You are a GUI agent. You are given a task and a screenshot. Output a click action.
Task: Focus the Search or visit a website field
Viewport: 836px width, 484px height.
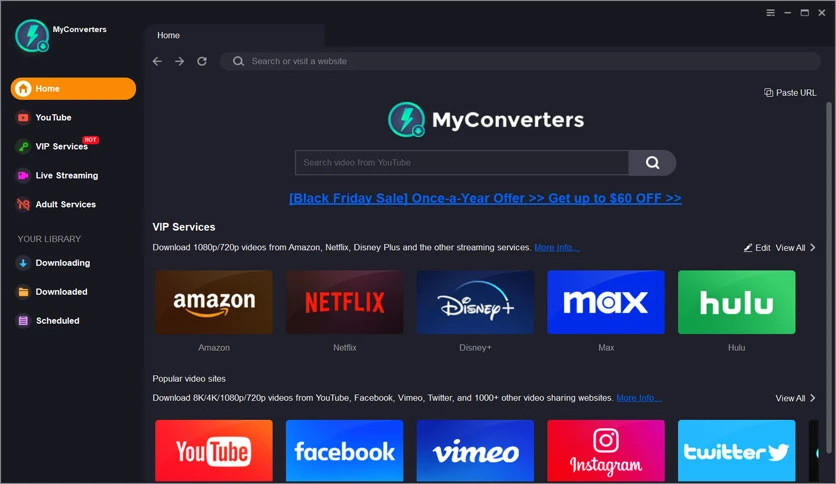click(x=520, y=61)
